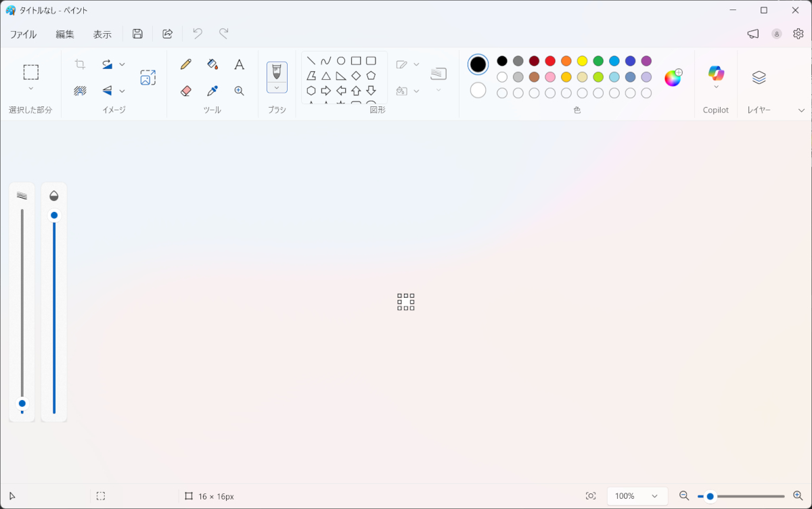Pick the Hexagon shape
This screenshot has height=509, width=812.
click(311, 91)
